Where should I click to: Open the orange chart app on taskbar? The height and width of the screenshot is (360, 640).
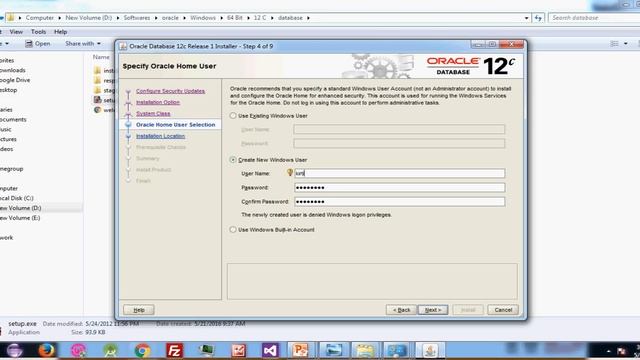point(238,350)
